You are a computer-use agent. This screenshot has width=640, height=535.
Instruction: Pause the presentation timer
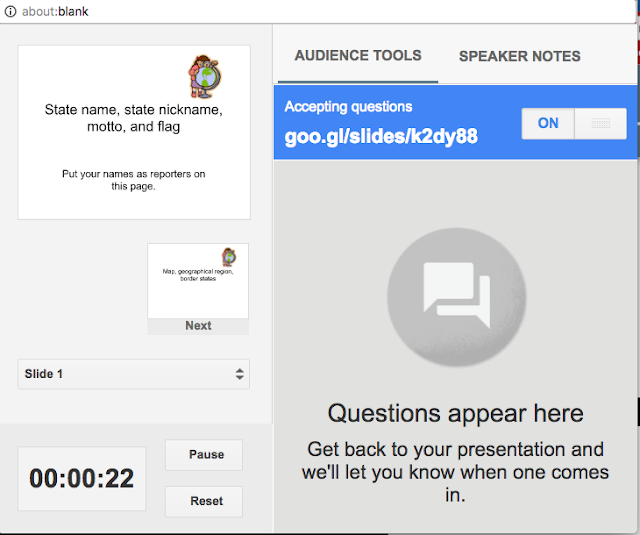tap(204, 455)
